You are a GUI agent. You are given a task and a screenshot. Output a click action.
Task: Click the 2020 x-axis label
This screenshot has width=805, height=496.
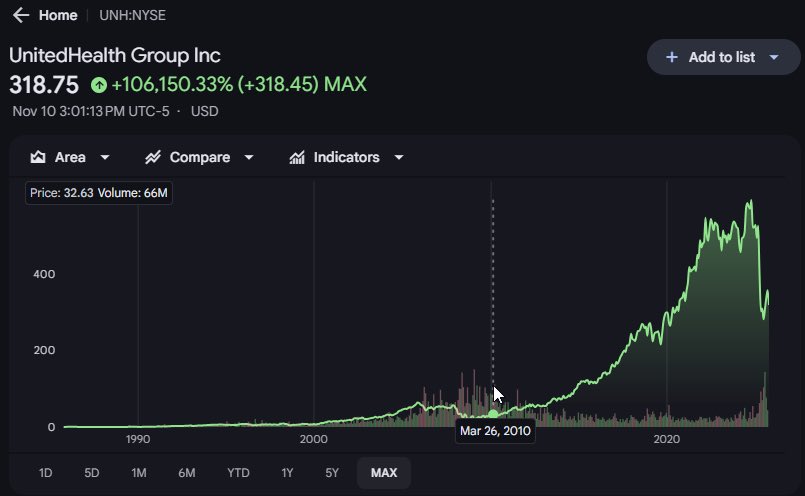point(666,440)
